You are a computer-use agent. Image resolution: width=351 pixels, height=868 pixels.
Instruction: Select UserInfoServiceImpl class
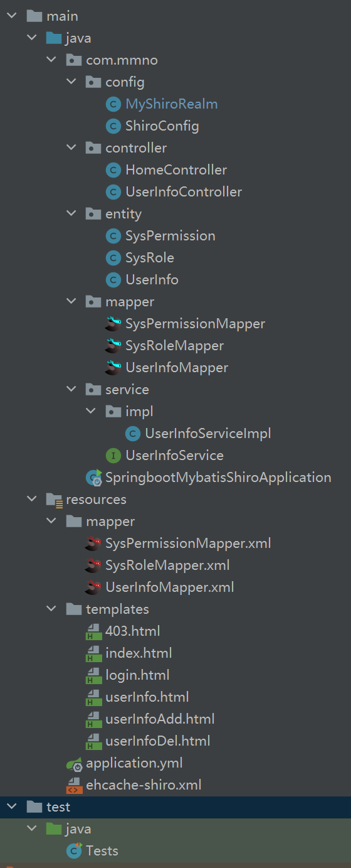click(208, 434)
